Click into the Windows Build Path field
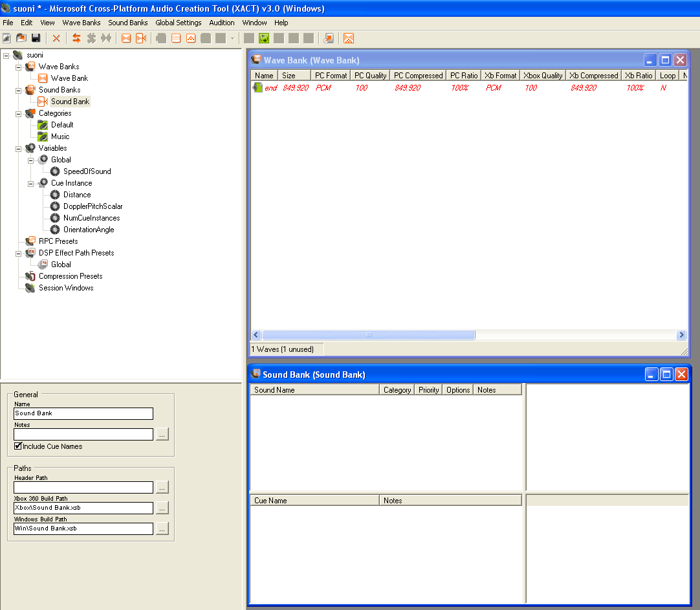Screen dimensions: 700x610 tap(83, 528)
